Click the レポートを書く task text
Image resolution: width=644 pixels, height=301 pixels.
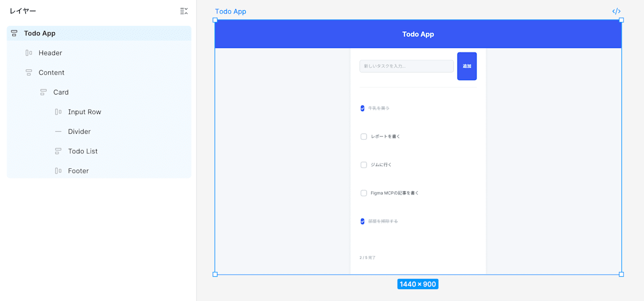[x=385, y=137]
